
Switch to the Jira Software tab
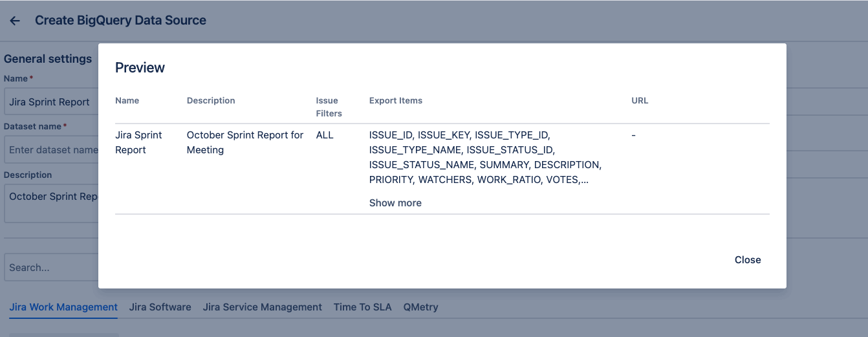tap(160, 307)
